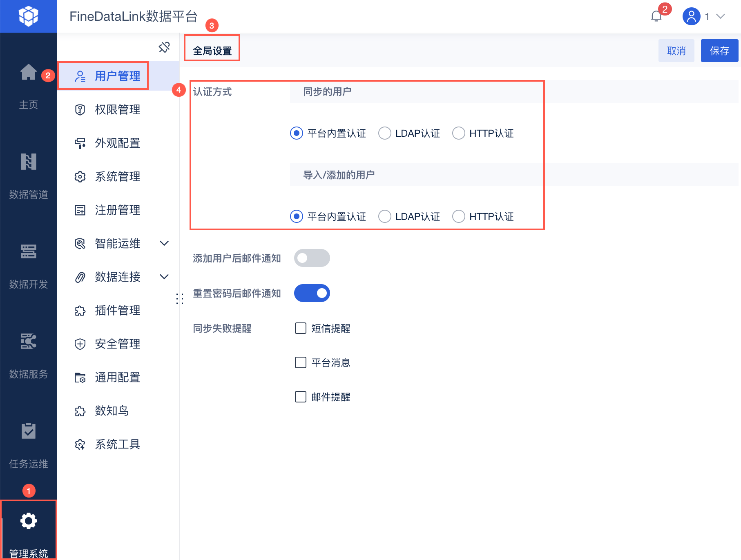Click the 外观配置 paint roller icon
Image resolution: width=741 pixels, height=560 pixels.
point(80,143)
